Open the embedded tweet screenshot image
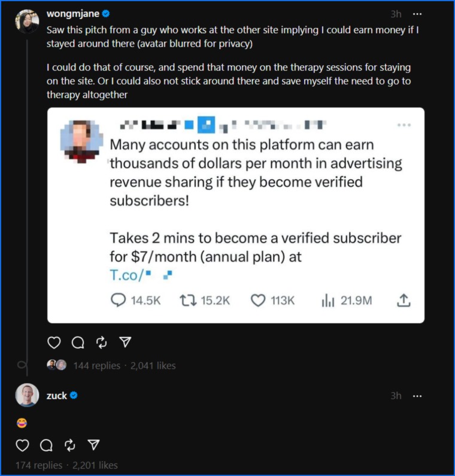This screenshot has height=476, width=455. pyautogui.click(x=236, y=215)
